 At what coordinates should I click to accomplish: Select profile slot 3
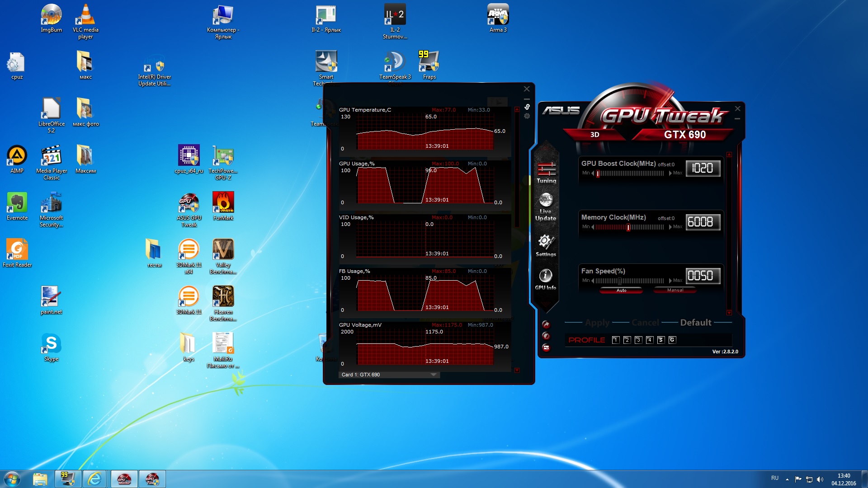(638, 340)
